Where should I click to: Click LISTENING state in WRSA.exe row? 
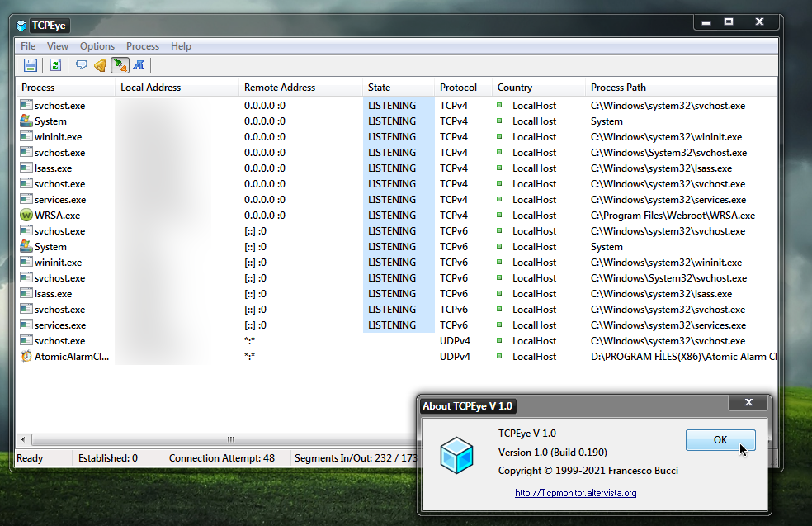pyautogui.click(x=392, y=215)
